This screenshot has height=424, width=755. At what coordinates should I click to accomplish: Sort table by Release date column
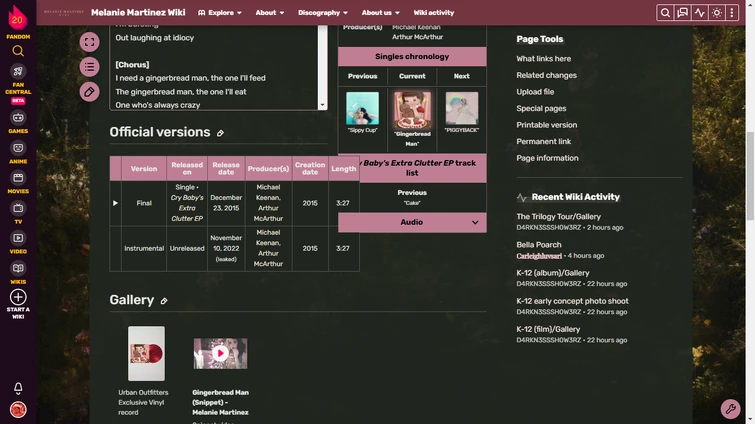point(226,169)
